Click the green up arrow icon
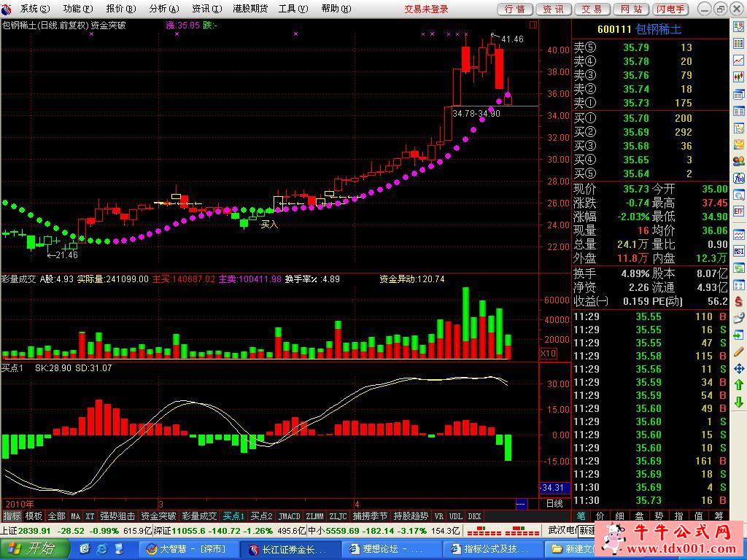 (738, 385)
